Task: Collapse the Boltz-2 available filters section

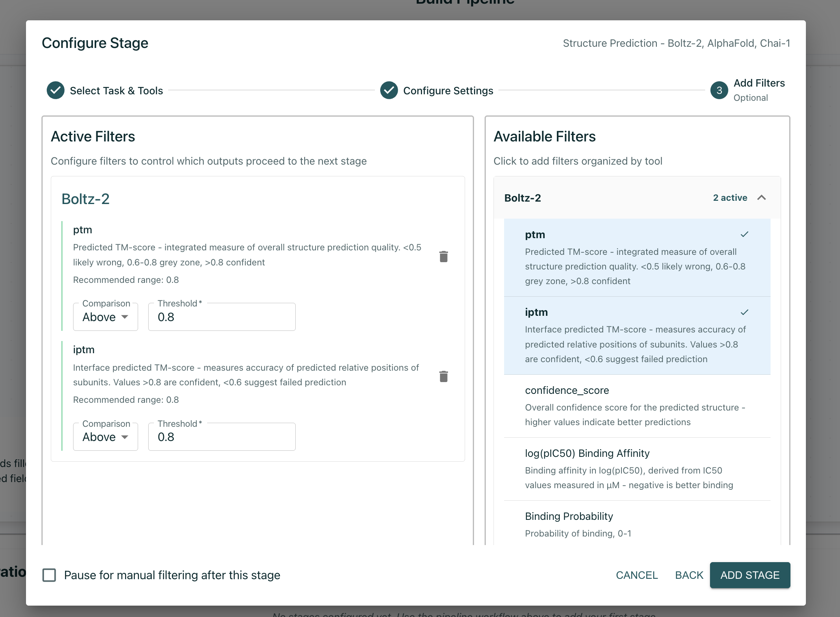Action: pos(762,198)
